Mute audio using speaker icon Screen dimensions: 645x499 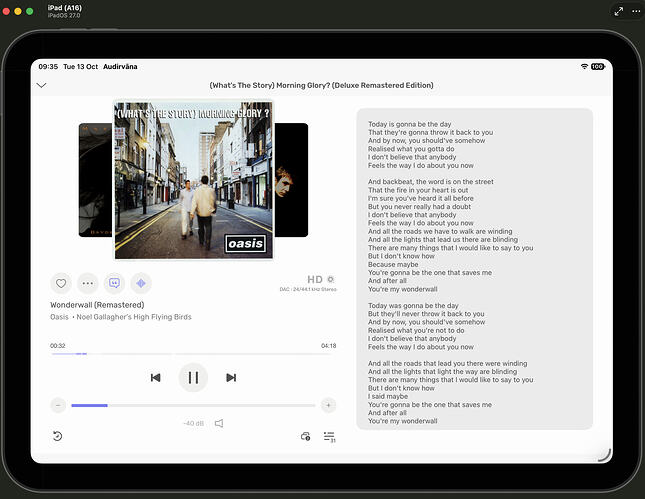[x=219, y=423]
